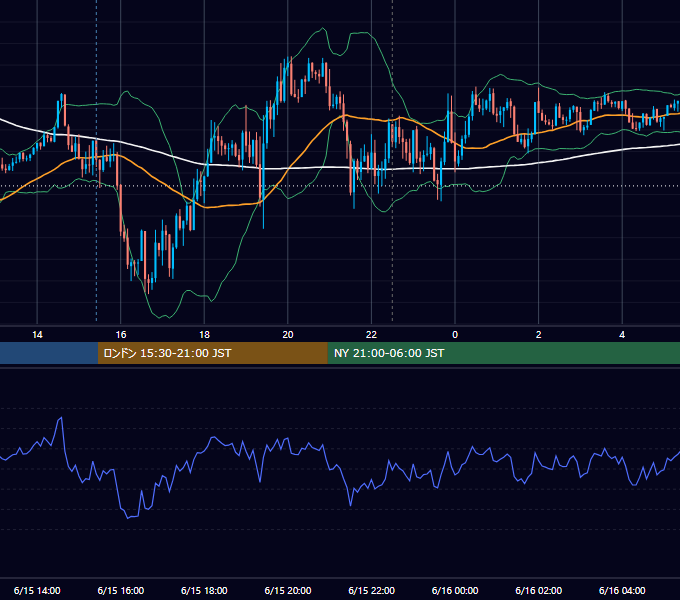Select the ロンドン 15:30-21:00 JST session band
The image size is (680, 600).
[x=212, y=353]
